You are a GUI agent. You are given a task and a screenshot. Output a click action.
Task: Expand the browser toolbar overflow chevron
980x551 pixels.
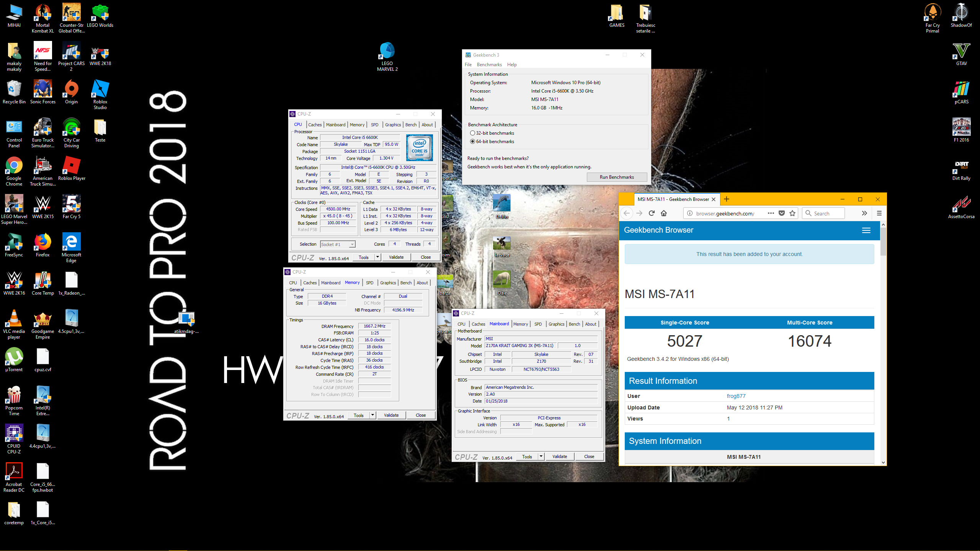pyautogui.click(x=864, y=214)
